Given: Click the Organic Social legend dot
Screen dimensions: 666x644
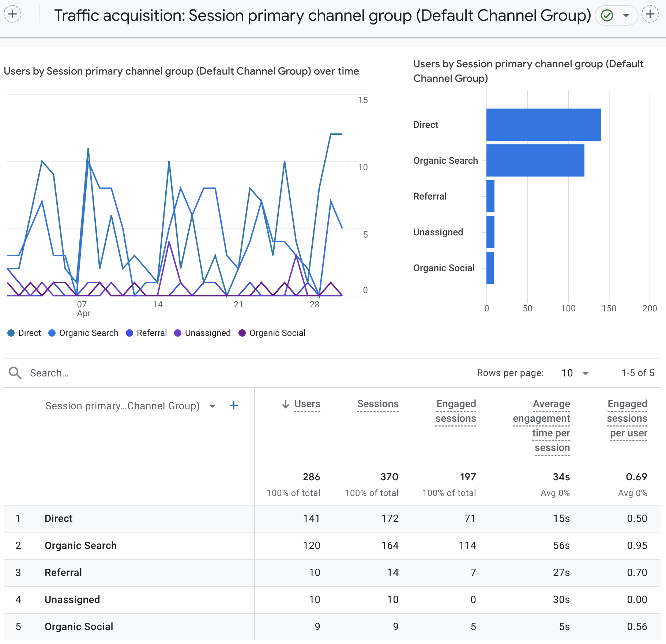Looking at the screenshot, I should 242,333.
